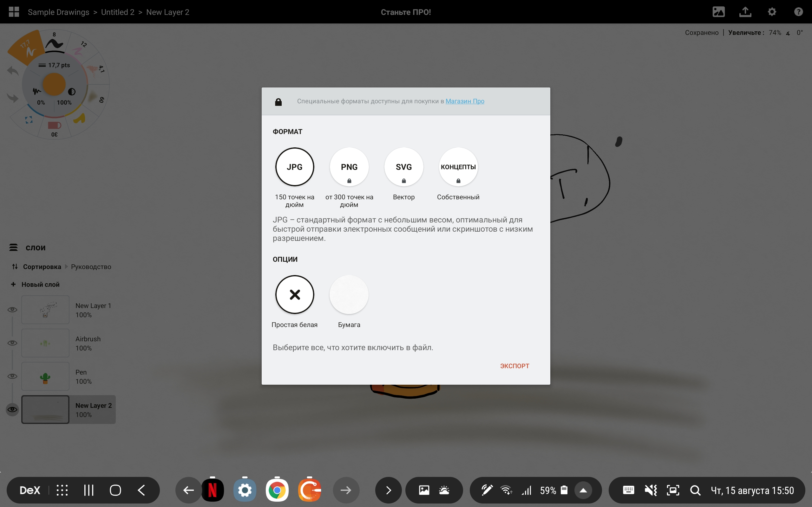Hide the Pen layer
812x507 pixels.
12,376
